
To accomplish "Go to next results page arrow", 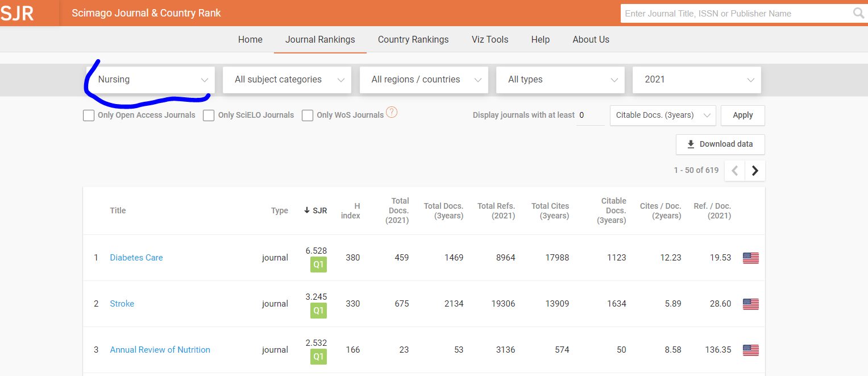I will click(x=755, y=171).
